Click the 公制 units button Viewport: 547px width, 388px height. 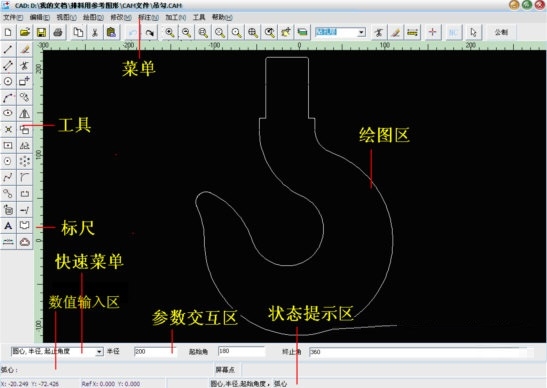point(501,32)
